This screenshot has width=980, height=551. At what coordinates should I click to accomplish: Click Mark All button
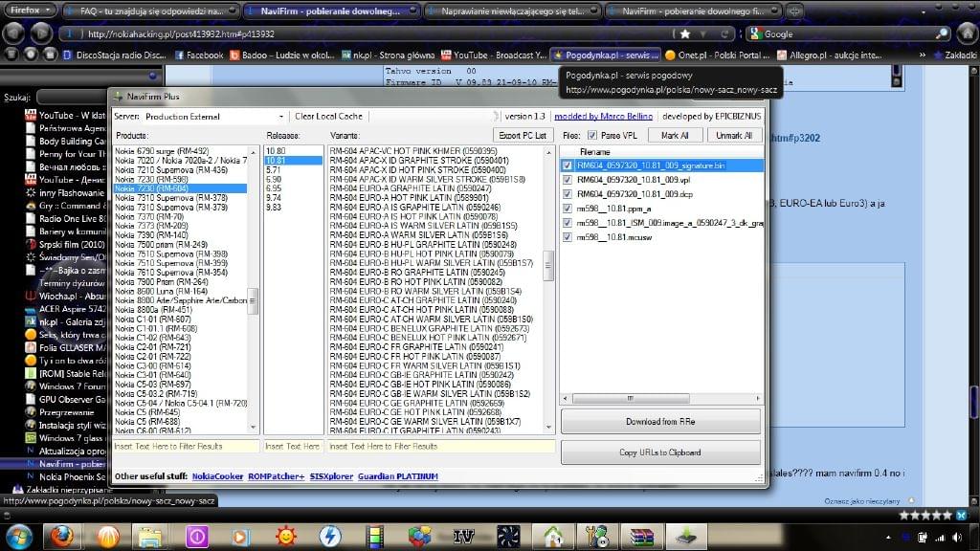coord(675,136)
